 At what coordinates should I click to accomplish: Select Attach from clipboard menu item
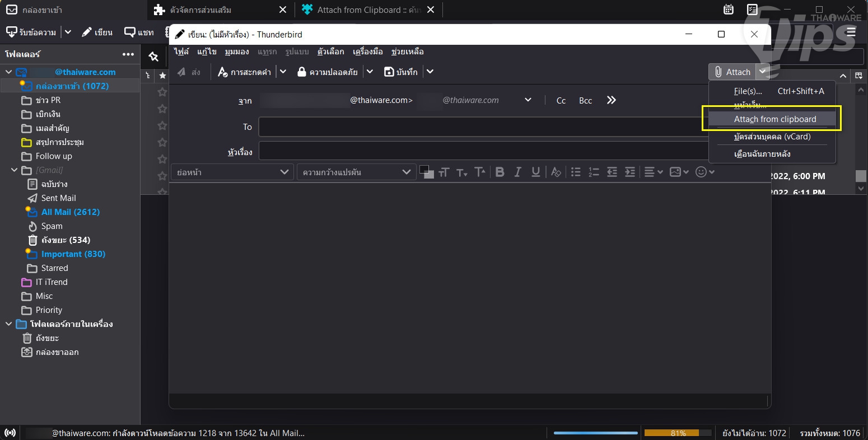coord(772,119)
